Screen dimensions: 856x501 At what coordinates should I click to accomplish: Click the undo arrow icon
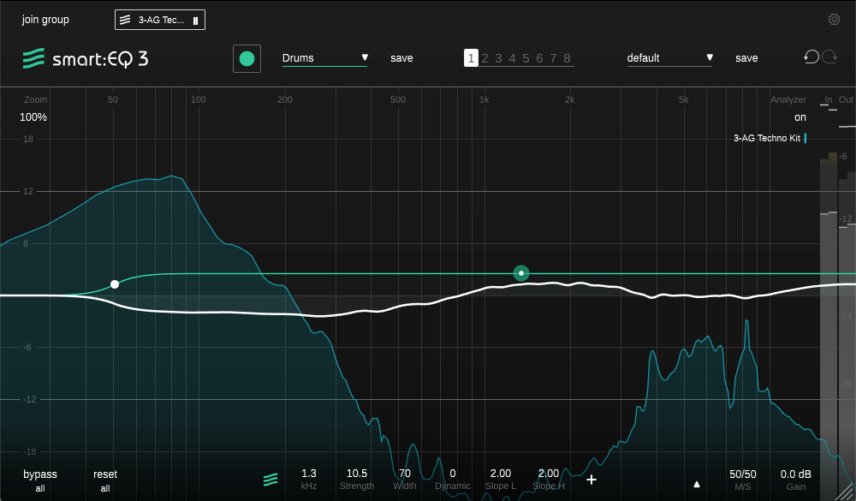point(811,57)
